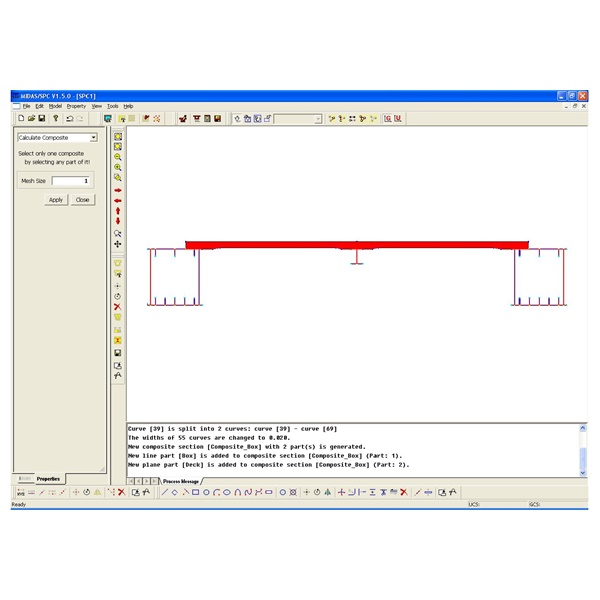Click the red pan down arrow
The width and height of the screenshot is (600, 600).
118,221
